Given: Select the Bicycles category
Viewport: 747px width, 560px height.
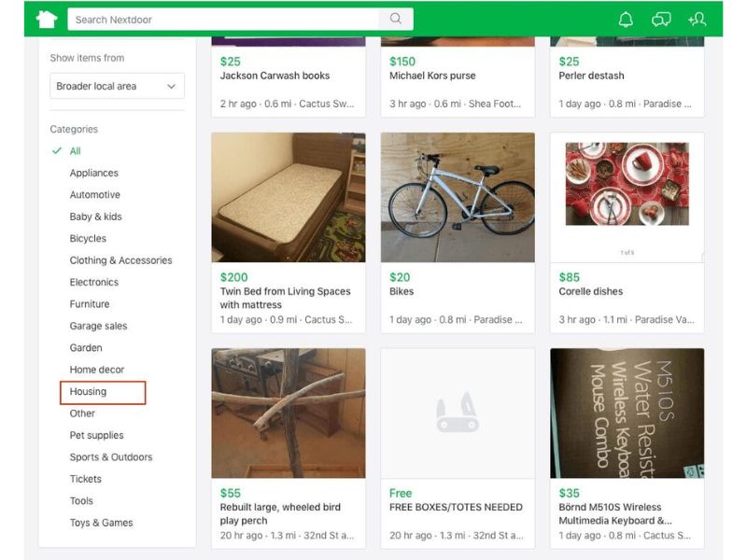Looking at the screenshot, I should [x=88, y=239].
